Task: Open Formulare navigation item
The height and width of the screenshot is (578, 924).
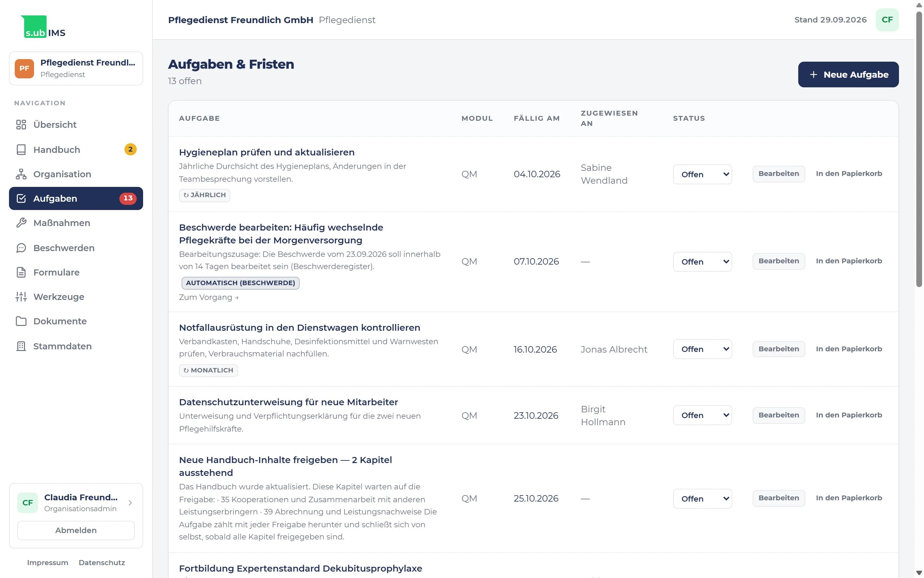Action: tap(76, 272)
